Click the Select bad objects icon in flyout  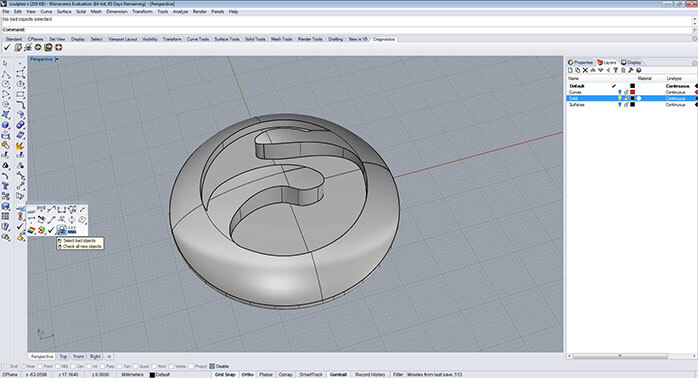(x=62, y=230)
